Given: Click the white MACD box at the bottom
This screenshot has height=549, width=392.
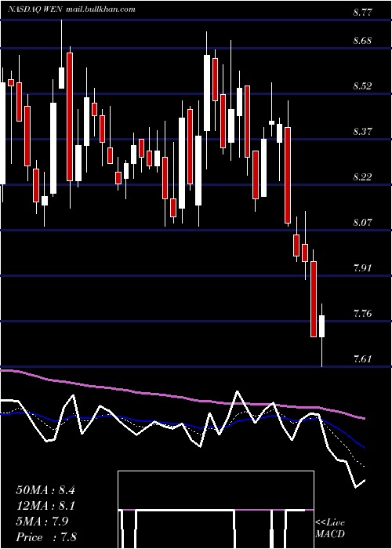Looking at the screenshot, I should click(x=216, y=510).
